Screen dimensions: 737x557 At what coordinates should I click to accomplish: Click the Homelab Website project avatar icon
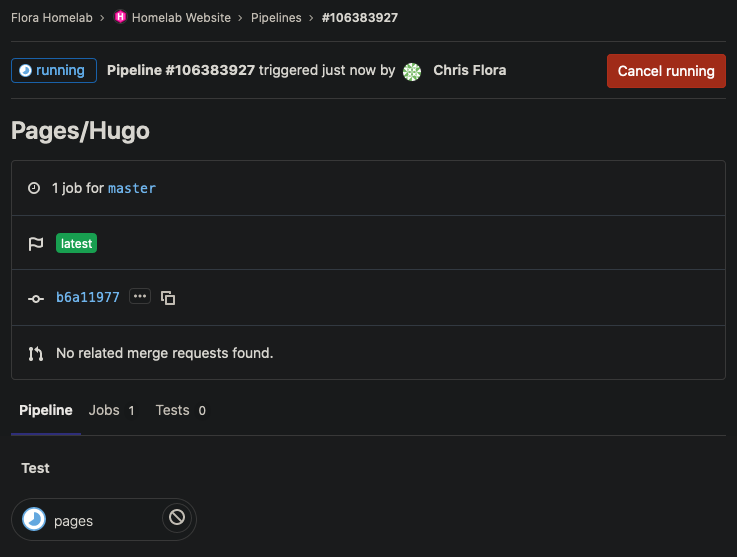121,18
